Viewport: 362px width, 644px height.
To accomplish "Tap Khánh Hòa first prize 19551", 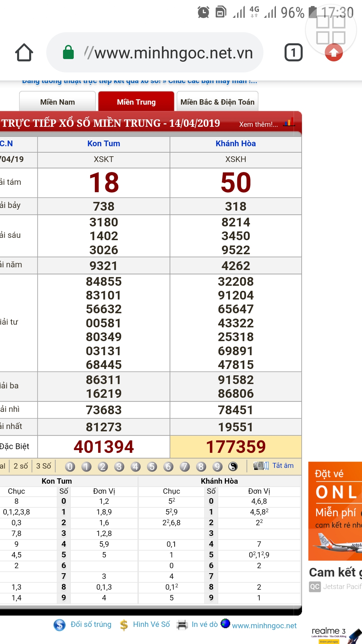I will [x=236, y=427].
